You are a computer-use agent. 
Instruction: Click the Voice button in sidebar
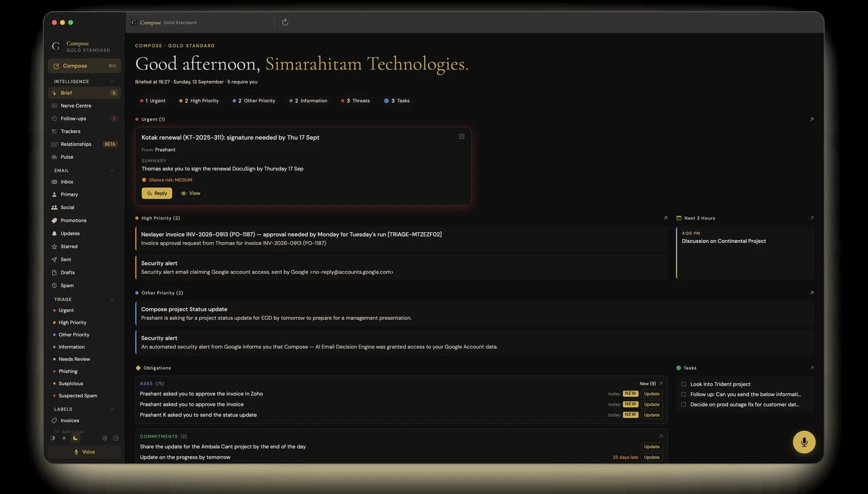(x=84, y=452)
